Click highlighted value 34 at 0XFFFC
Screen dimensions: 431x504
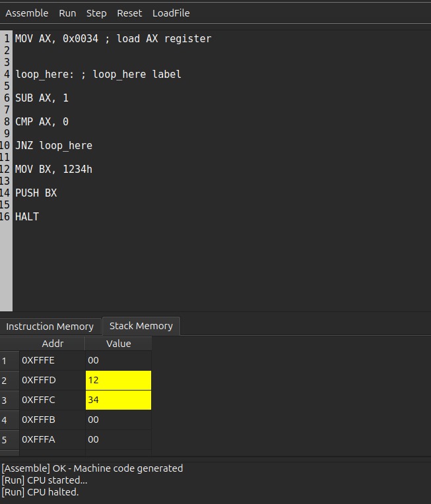pyautogui.click(x=118, y=400)
